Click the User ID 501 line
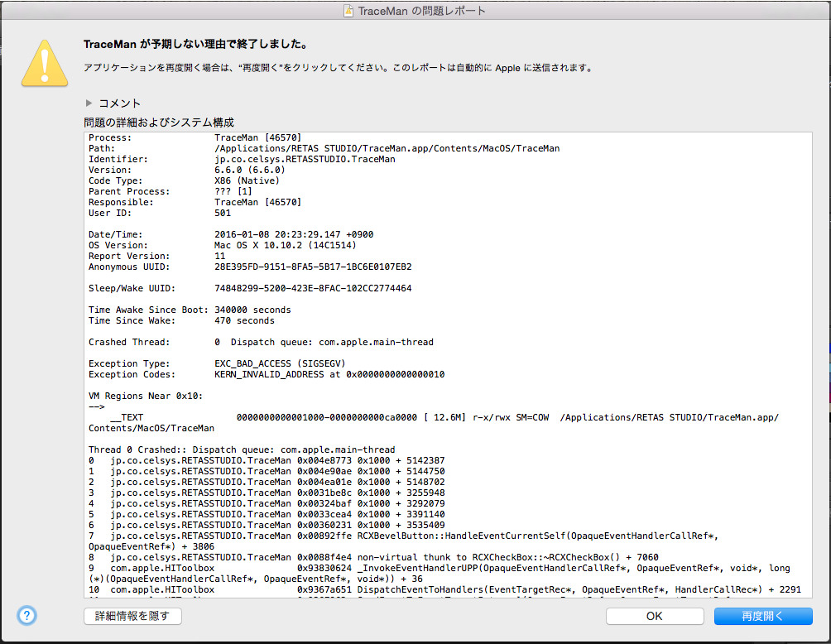 (160, 213)
